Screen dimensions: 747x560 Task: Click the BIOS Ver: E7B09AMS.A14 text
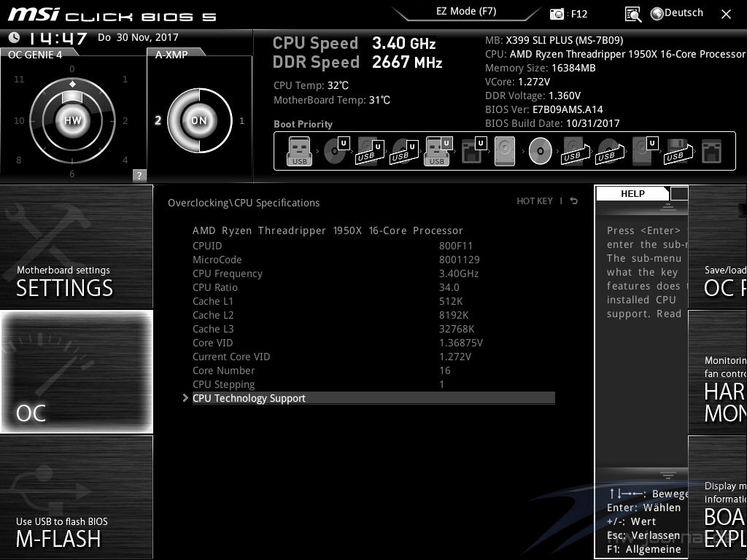[544, 109]
